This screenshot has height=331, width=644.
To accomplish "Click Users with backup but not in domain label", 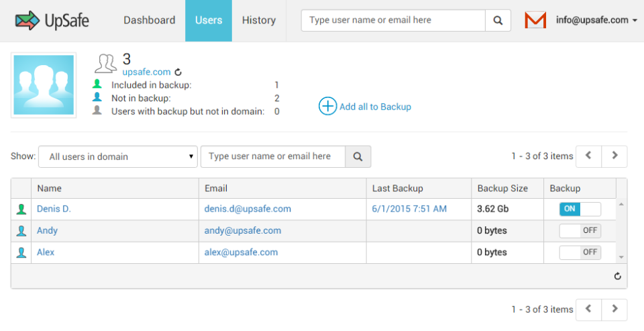I will (188, 111).
